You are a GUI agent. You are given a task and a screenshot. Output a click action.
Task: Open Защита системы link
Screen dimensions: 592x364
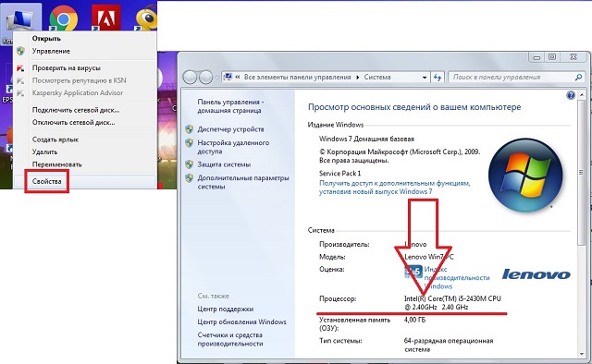(x=224, y=164)
